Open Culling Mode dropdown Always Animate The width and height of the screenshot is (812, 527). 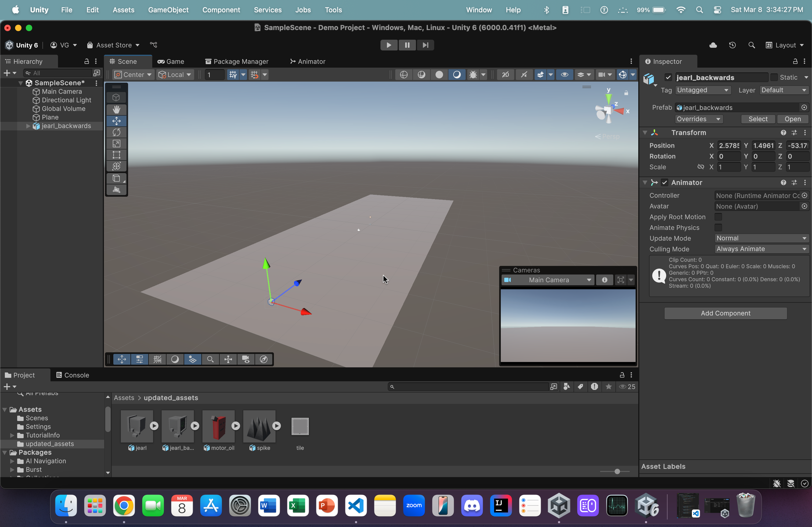762,249
